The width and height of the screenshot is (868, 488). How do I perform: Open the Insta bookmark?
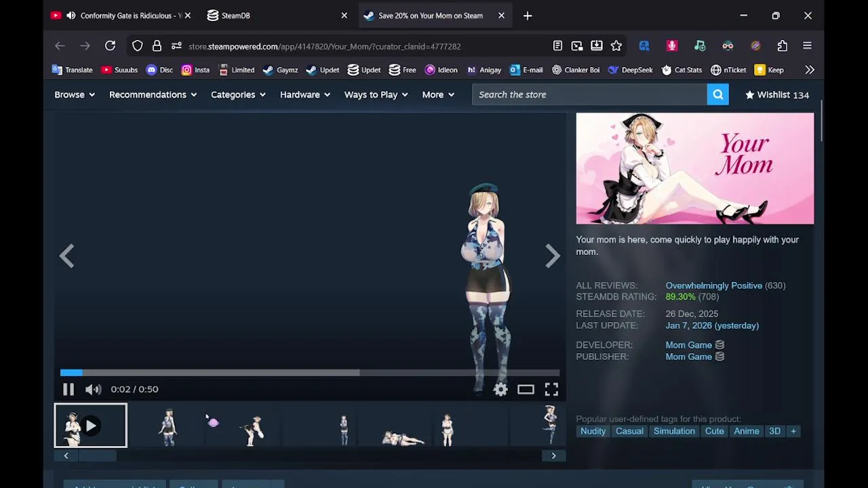coord(195,70)
